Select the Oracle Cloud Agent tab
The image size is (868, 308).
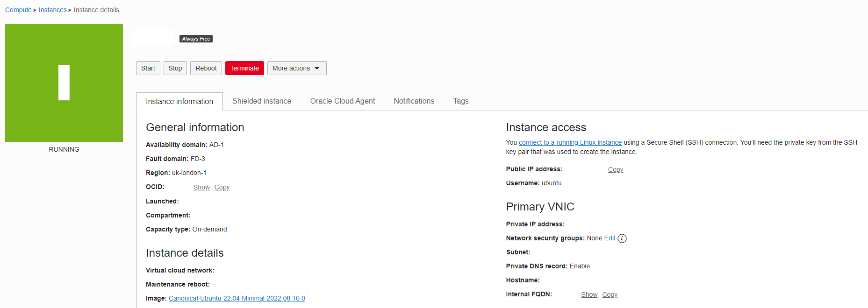click(343, 101)
